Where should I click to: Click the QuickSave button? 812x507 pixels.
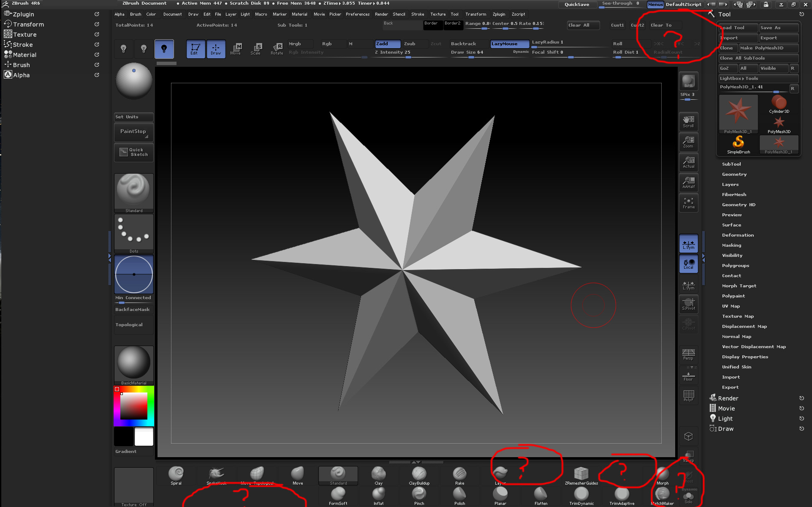[577, 5]
